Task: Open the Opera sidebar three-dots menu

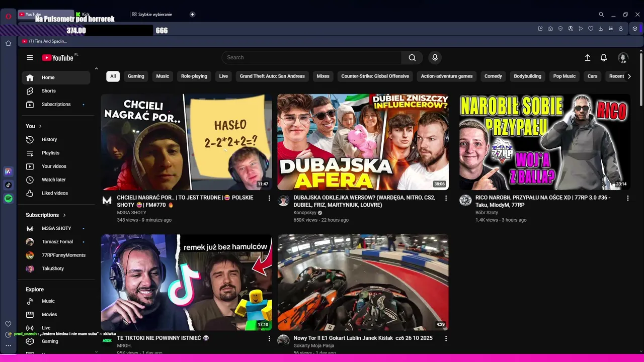Action: tap(8, 345)
